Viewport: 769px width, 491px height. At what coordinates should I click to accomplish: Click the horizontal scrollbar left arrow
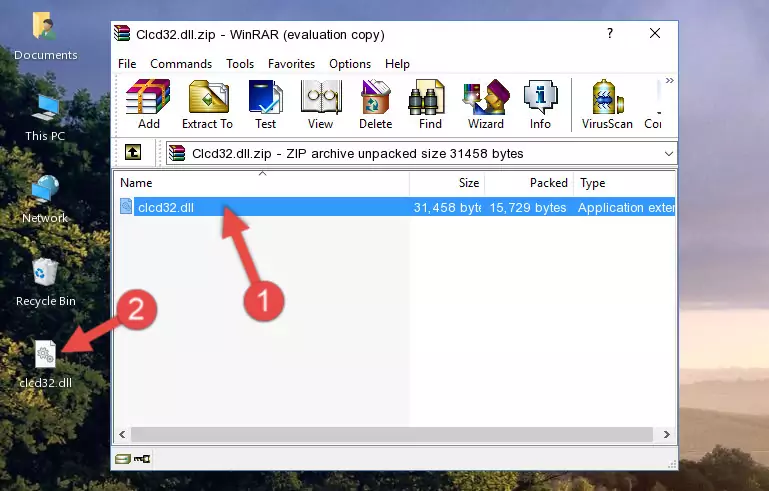[x=122, y=434]
